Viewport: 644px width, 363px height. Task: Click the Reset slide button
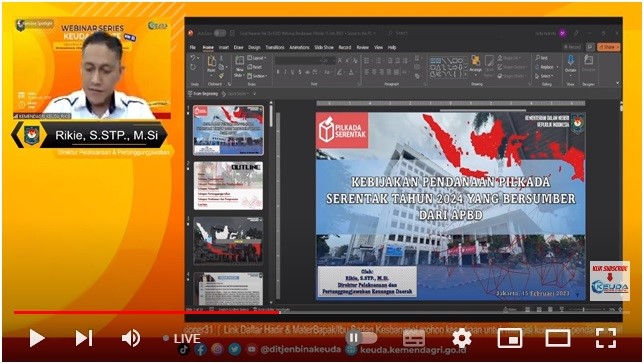[x=255, y=67]
